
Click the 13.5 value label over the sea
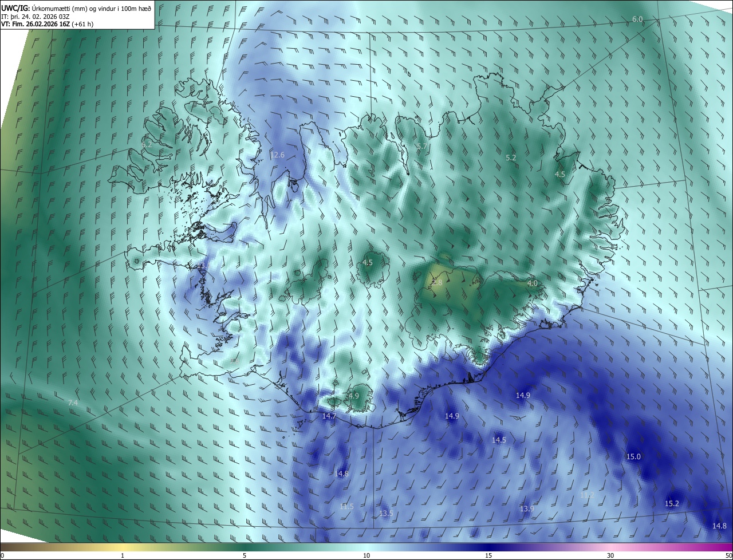(386, 513)
